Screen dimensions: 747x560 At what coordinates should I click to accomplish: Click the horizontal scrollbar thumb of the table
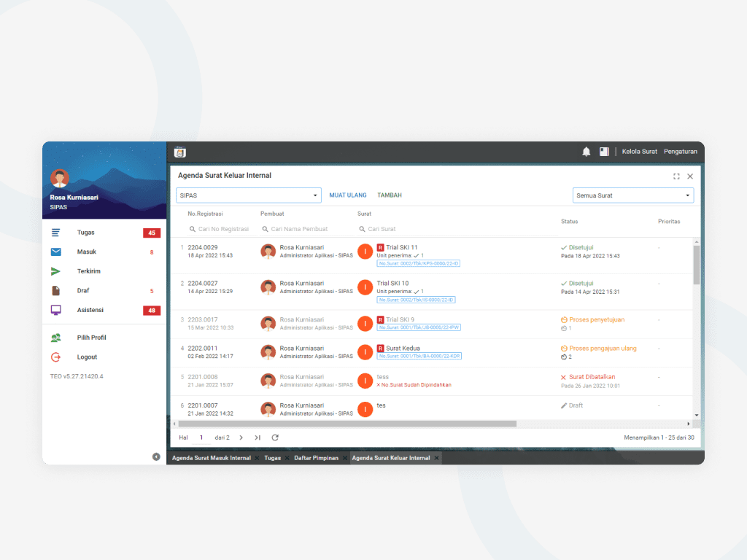click(x=347, y=424)
